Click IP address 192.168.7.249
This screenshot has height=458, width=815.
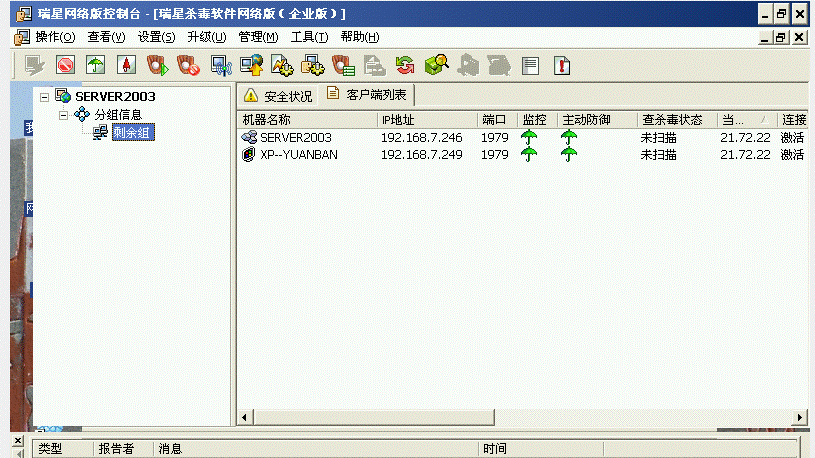[x=422, y=155]
